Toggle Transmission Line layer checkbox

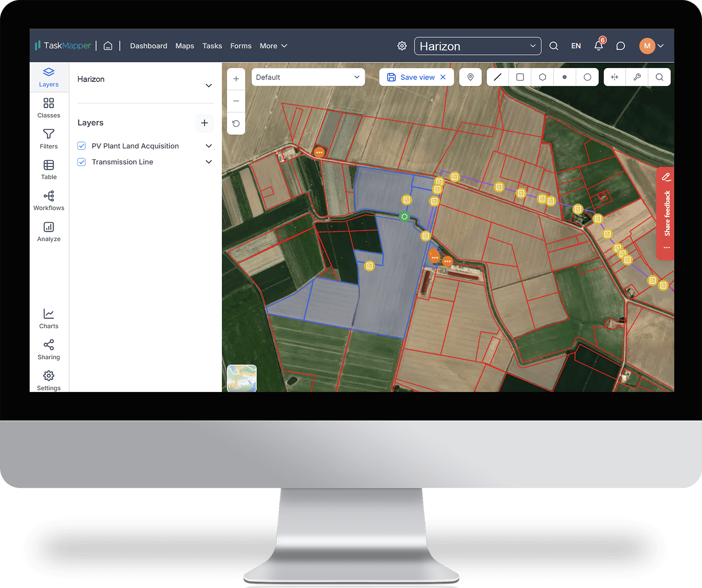coord(82,162)
